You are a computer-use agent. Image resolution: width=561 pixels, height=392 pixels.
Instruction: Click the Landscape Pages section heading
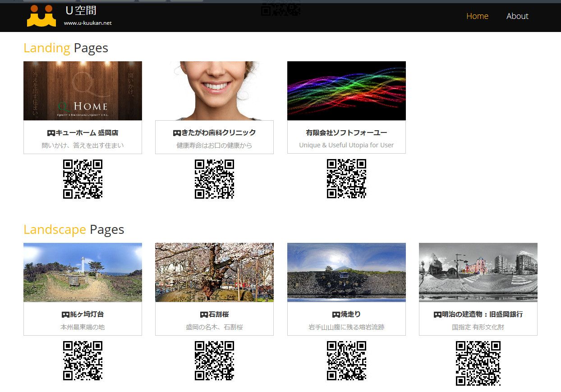pyautogui.click(x=74, y=230)
